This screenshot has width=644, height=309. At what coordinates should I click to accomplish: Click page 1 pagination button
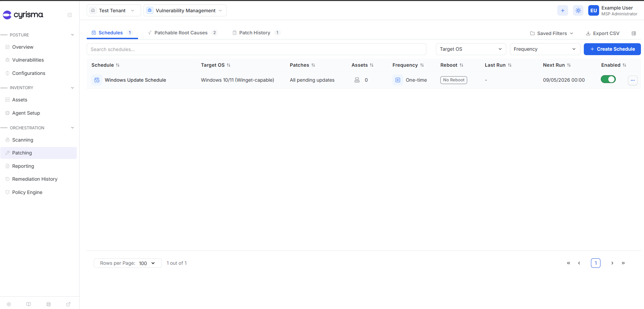coord(596,263)
